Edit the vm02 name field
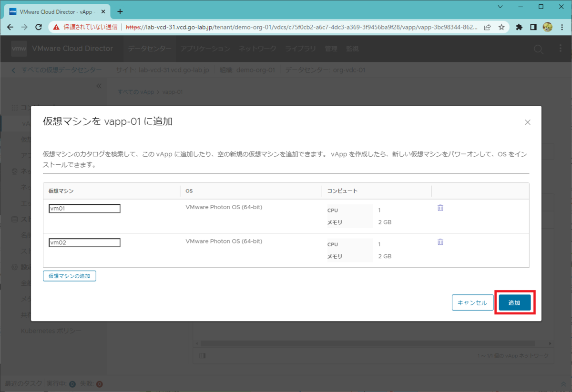Screen dimensions: 572x392 point(84,243)
